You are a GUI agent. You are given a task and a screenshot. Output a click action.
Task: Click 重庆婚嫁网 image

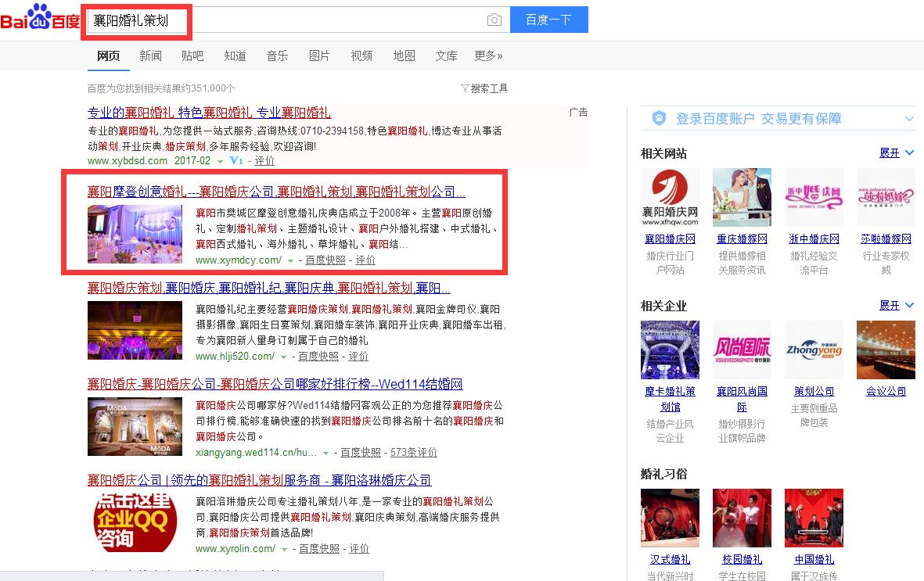[x=742, y=197]
